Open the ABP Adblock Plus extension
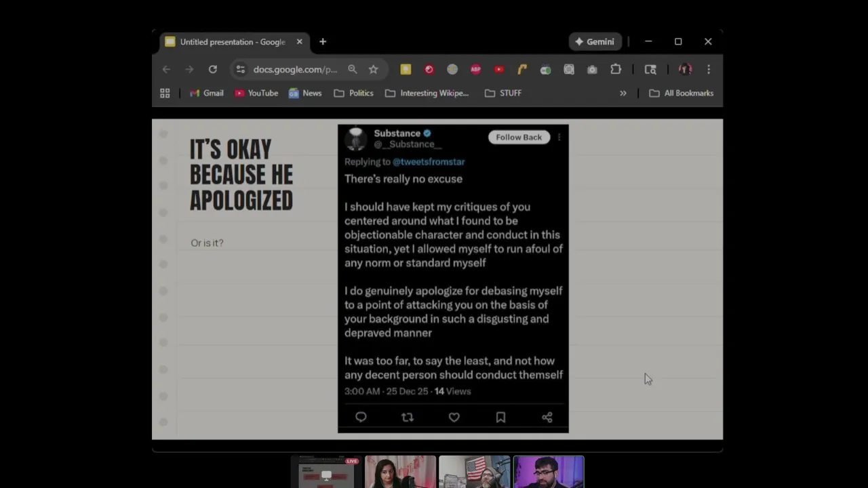 (x=475, y=69)
